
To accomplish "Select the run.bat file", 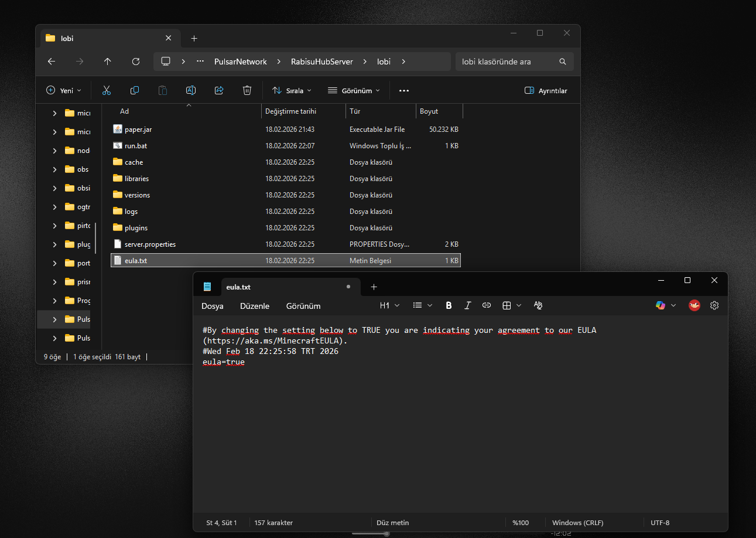I will point(286,146).
